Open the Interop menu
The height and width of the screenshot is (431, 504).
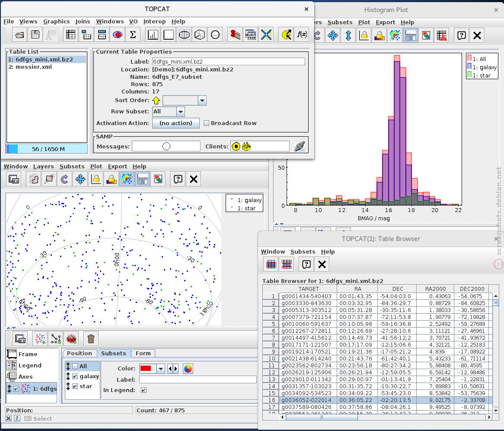[x=155, y=22]
